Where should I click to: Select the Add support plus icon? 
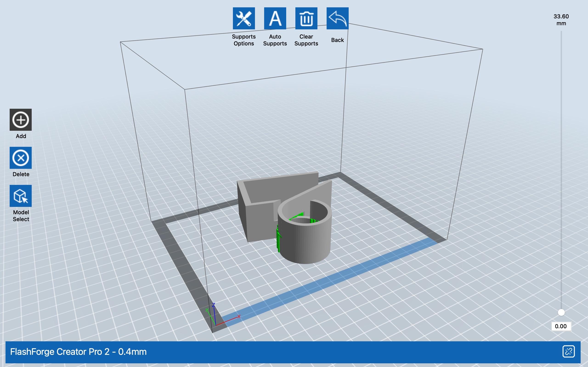pos(21,120)
